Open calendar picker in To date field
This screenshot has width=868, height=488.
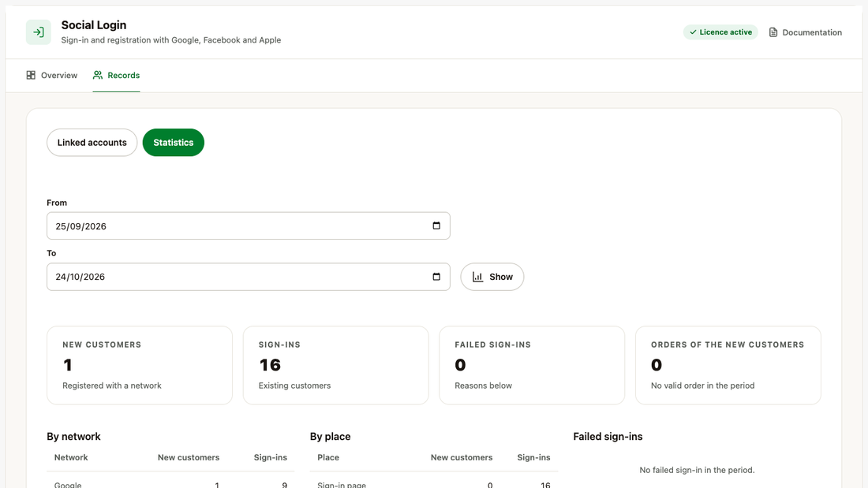point(436,277)
